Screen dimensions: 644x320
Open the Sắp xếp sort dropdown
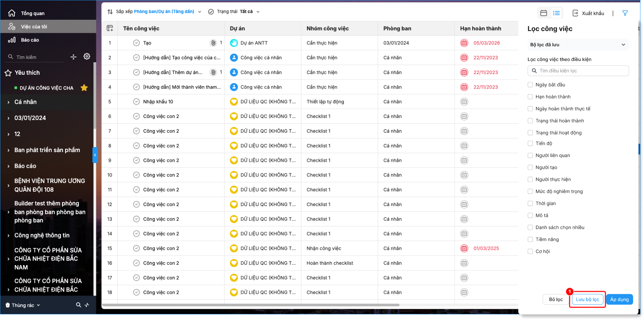pyautogui.click(x=155, y=12)
